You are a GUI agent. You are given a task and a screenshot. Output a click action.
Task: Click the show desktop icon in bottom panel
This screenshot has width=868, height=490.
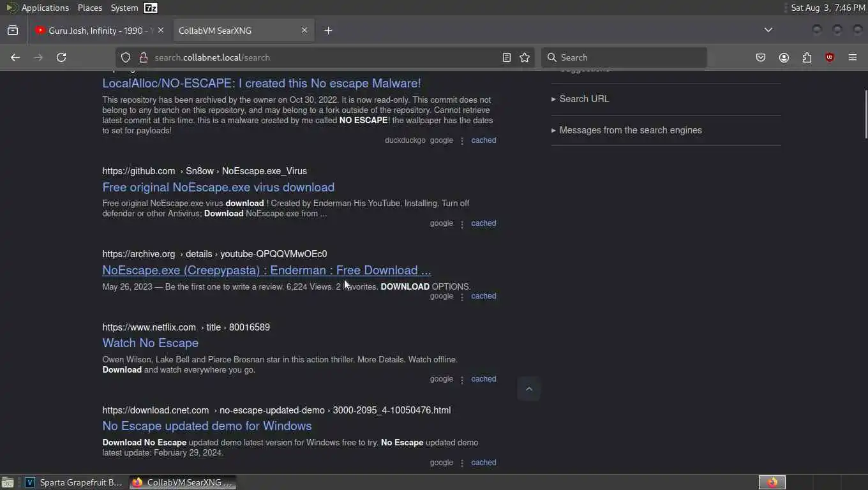[x=8, y=482]
